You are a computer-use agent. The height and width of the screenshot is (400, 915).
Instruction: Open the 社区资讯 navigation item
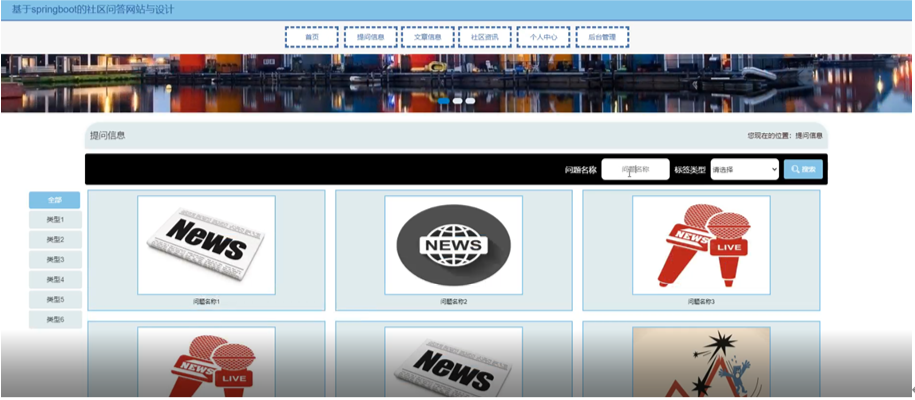pos(485,37)
